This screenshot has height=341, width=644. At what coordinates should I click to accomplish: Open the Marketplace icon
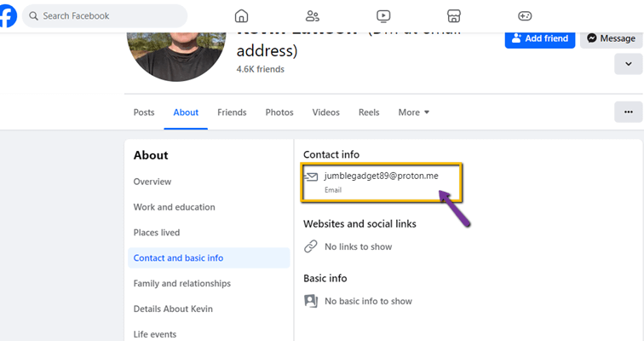454,16
